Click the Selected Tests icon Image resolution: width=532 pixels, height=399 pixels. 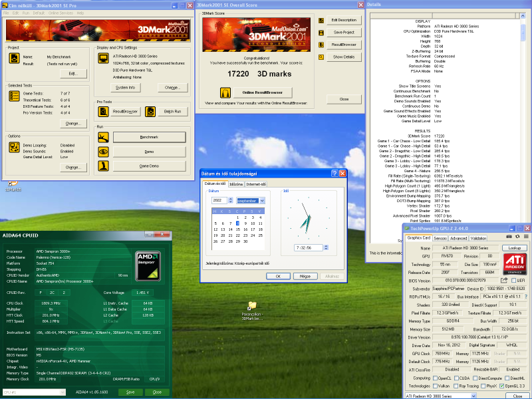tap(14, 96)
